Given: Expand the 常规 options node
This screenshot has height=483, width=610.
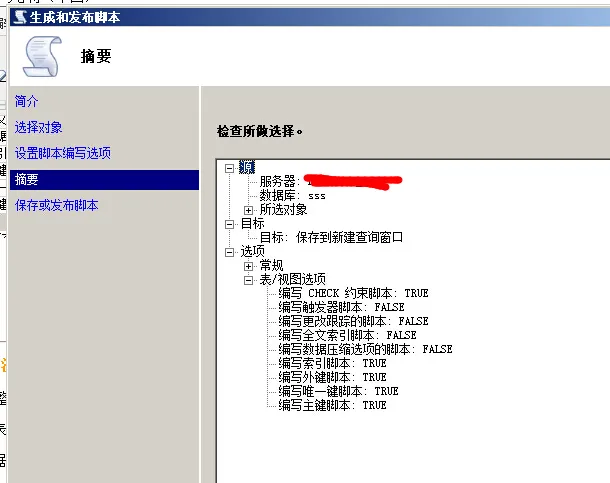Looking at the screenshot, I should click(249, 266).
